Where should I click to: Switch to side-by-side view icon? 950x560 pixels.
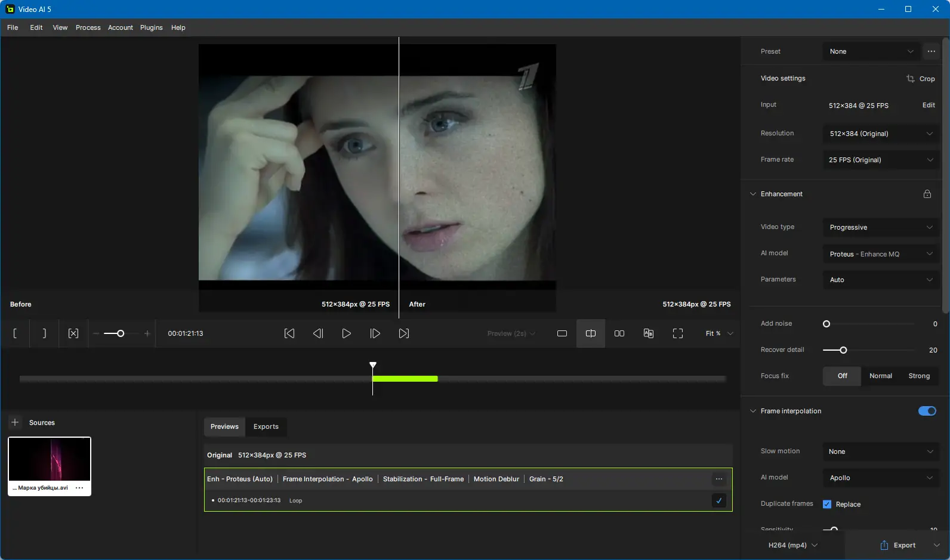(x=619, y=333)
